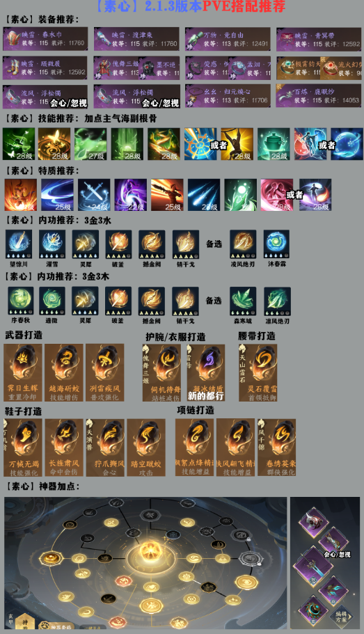Select the purple swirl trait icon
Viewport: 364px width, 634px height.
(130, 195)
